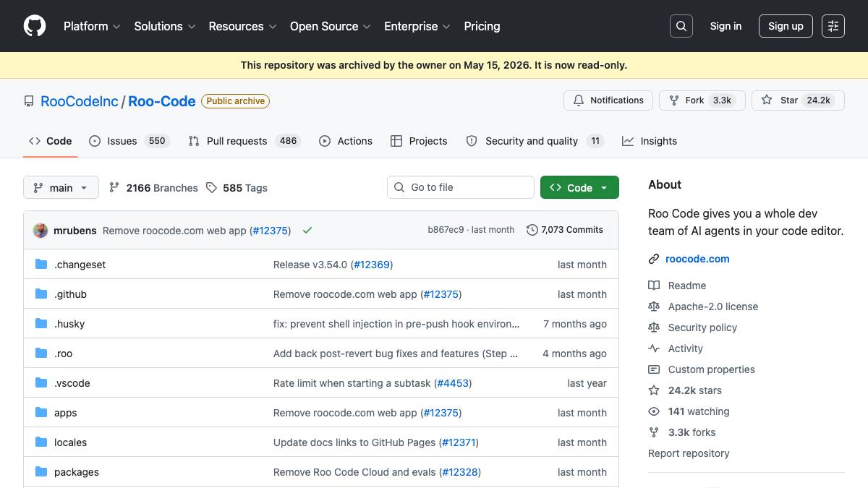
Task: Open the Security and quality tab
Action: point(535,141)
